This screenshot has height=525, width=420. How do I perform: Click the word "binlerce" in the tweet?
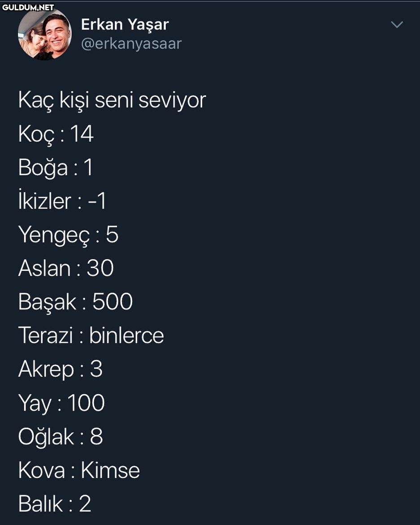(x=126, y=335)
